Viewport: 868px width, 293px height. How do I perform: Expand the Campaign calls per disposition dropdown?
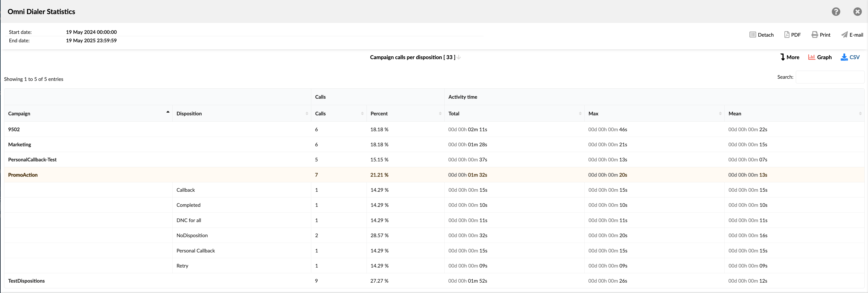pos(459,57)
